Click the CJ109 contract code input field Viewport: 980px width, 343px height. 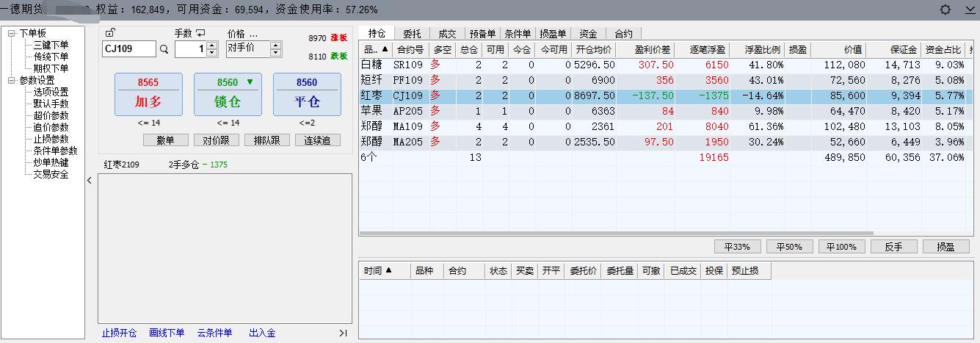pyautogui.click(x=128, y=49)
